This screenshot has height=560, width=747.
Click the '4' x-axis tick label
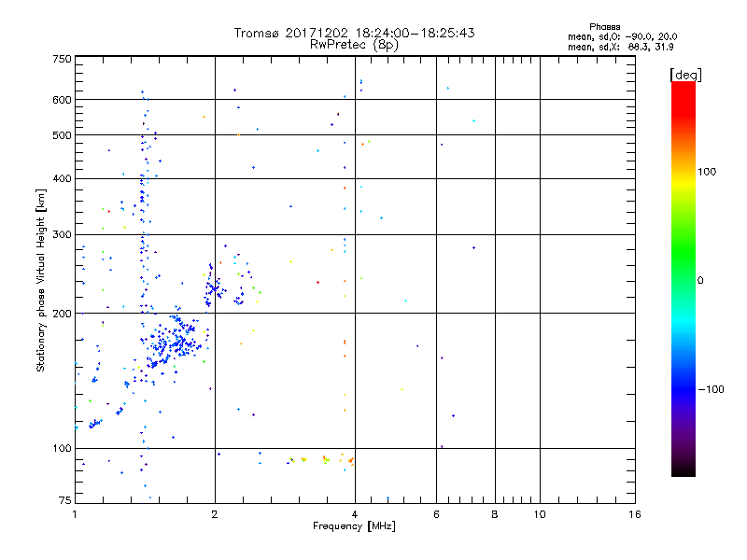coord(355,514)
